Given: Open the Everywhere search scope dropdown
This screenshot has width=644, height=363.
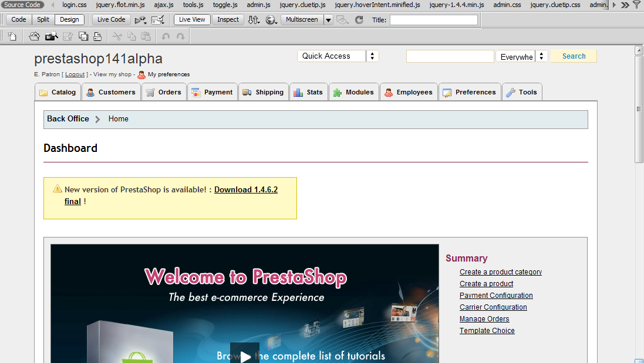Looking at the screenshot, I should click(522, 56).
